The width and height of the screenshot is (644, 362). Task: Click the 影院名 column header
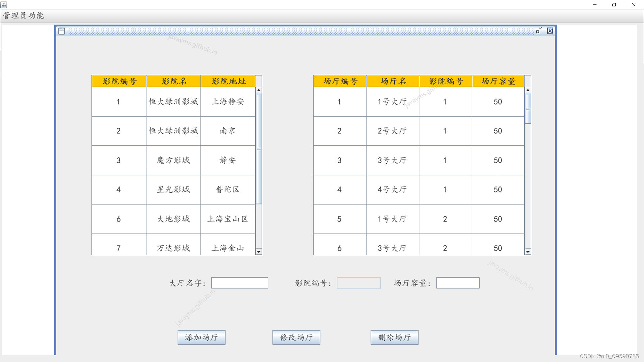coord(173,81)
